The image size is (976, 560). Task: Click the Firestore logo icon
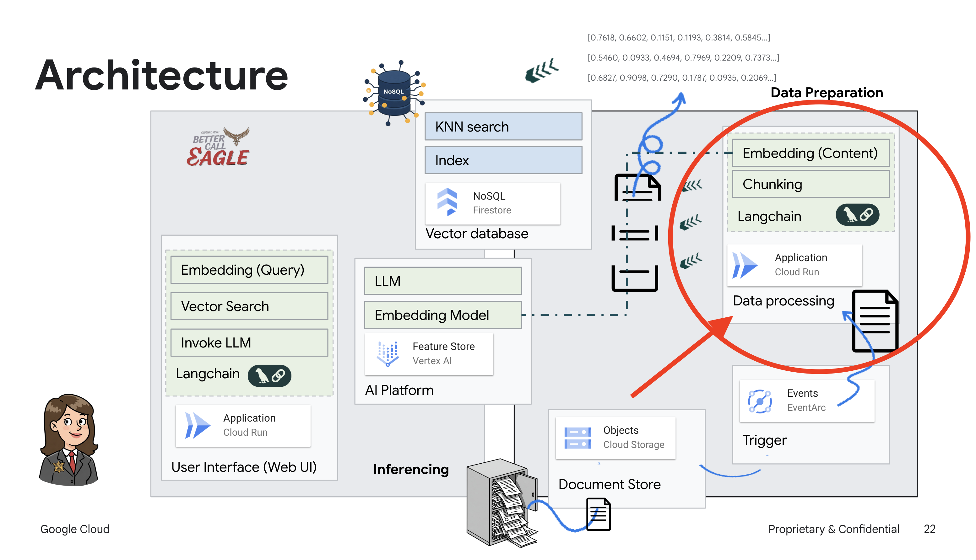coord(447,202)
